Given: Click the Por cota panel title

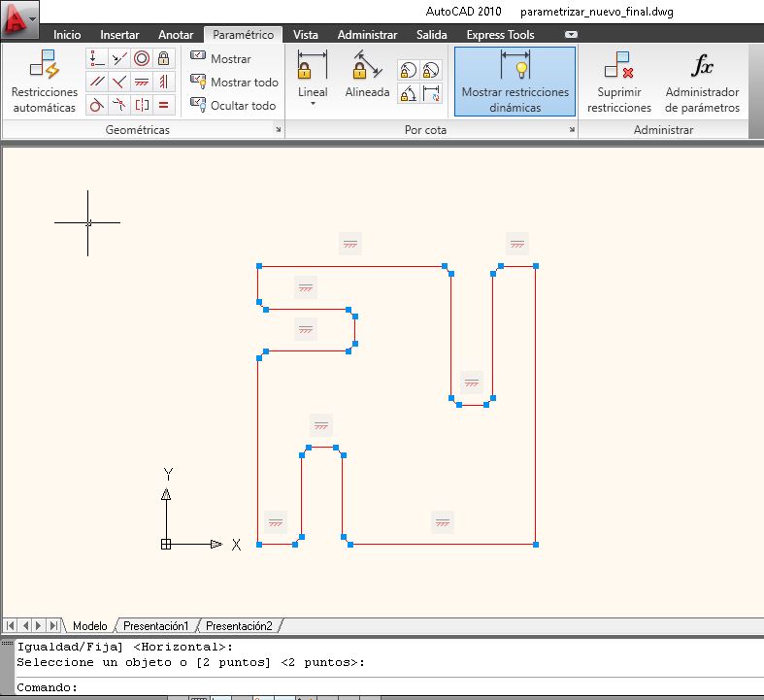Looking at the screenshot, I should [425, 129].
